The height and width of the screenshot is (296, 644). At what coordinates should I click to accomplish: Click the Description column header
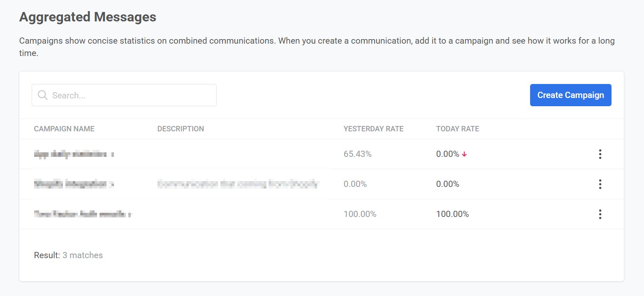pos(181,129)
